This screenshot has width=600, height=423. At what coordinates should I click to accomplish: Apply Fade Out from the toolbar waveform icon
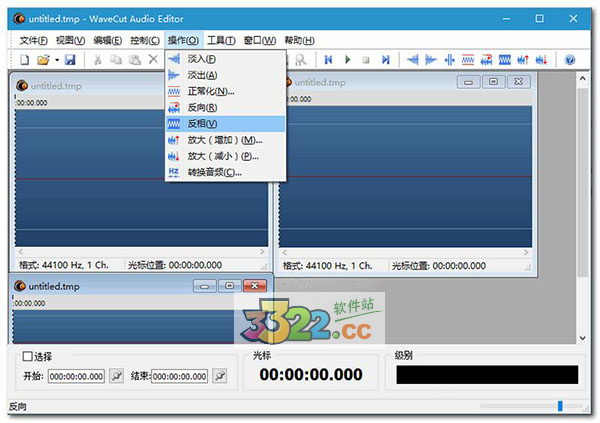(x=431, y=60)
